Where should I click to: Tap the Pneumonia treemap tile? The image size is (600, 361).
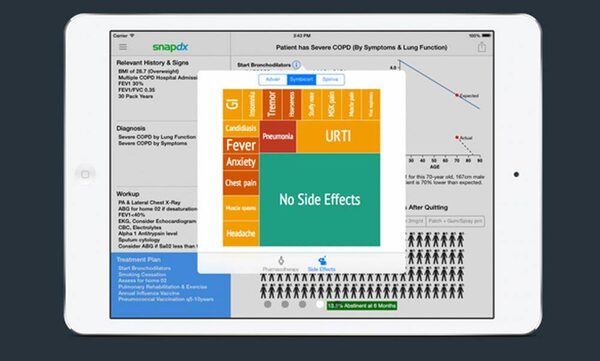pos(278,136)
